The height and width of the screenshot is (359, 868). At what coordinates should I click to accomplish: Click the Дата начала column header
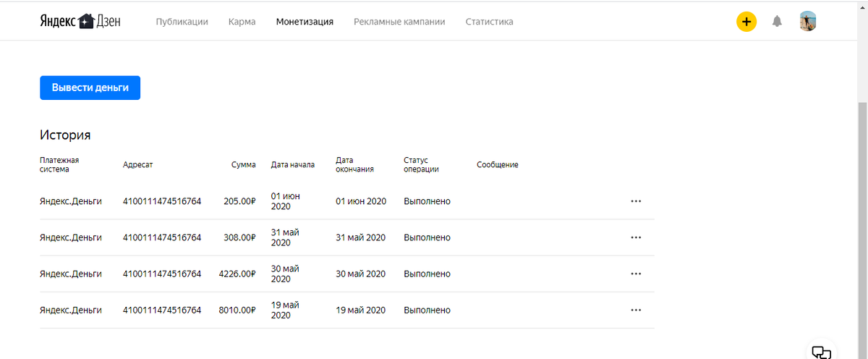(x=292, y=165)
